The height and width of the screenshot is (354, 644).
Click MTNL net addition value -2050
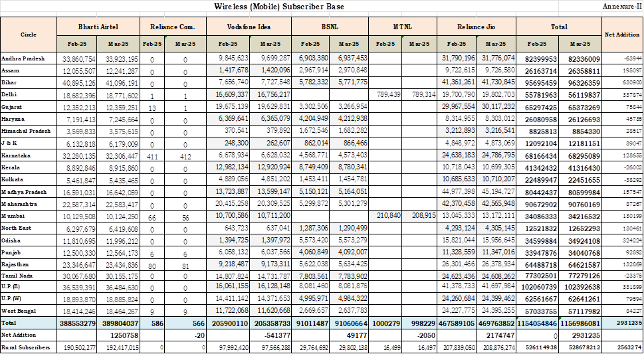[x=425, y=335]
